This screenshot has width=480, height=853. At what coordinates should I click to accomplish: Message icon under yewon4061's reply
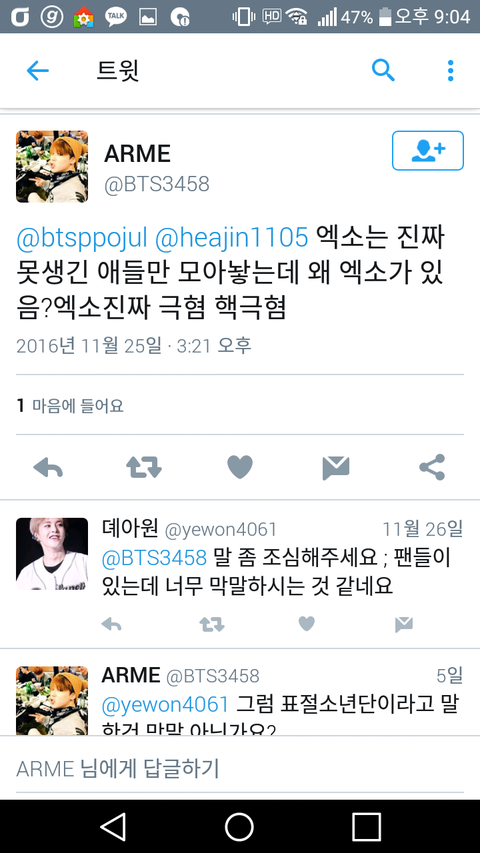pyautogui.click(x=404, y=625)
